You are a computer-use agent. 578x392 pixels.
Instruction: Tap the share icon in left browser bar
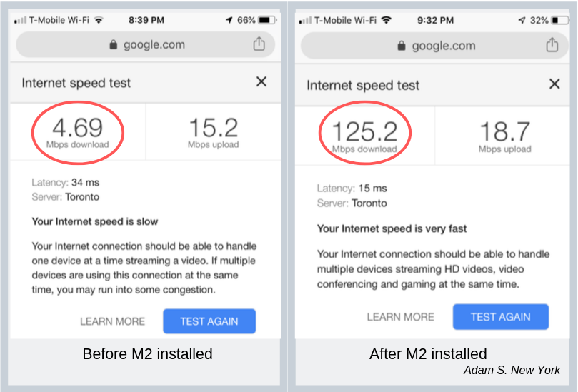(x=259, y=44)
